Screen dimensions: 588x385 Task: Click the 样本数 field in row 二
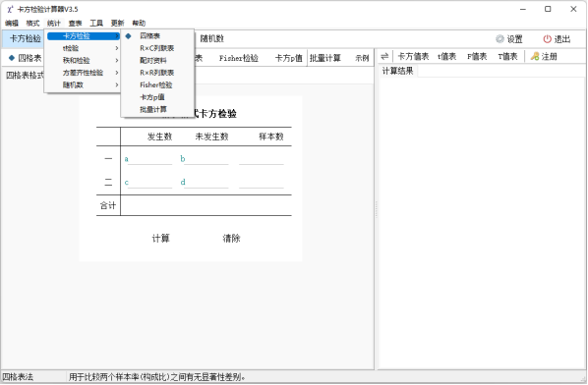[x=262, y=183]
